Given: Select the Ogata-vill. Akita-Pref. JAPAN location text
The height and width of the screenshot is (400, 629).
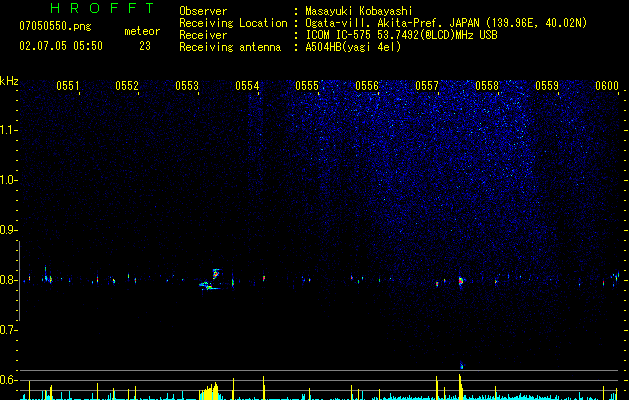Looking at the screenshot, I should pos(393,23).
